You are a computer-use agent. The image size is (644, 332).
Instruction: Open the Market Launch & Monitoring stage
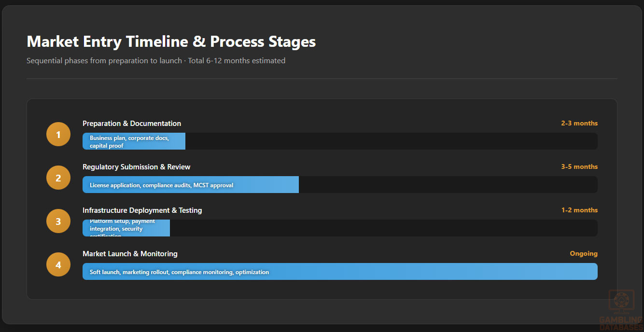(x=130, y=254)
